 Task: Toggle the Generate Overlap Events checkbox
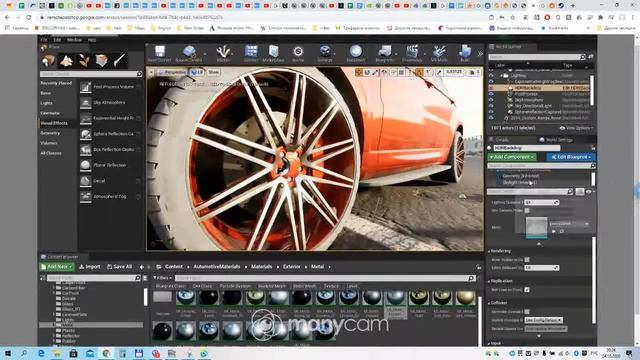pyautogui.click(x=527, y=312)
